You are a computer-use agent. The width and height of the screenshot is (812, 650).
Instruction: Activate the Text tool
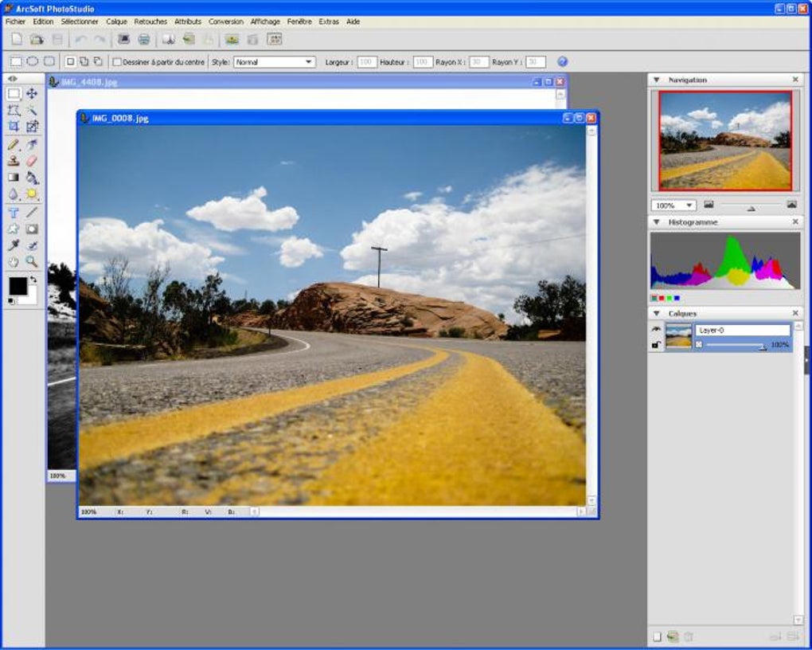pos(14,212)
